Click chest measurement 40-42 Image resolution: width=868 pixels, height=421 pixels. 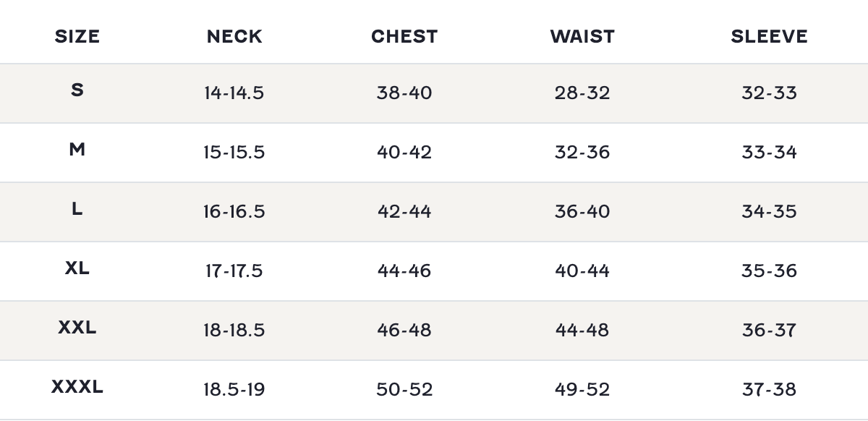pyautogui.click(x=404, y=153)
